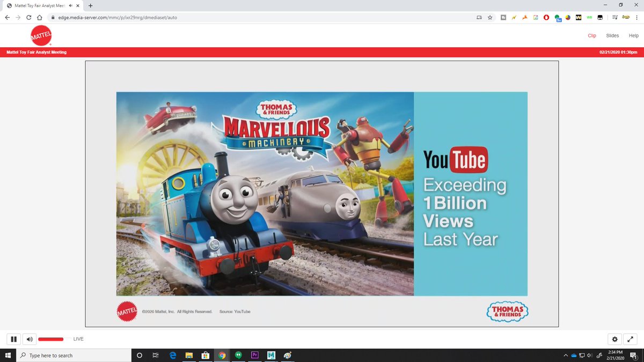This screenshot has height=362, width=644.
Task: Click the Mattel logo in the header
Action: pyautogui.click(x=41, y=35)
